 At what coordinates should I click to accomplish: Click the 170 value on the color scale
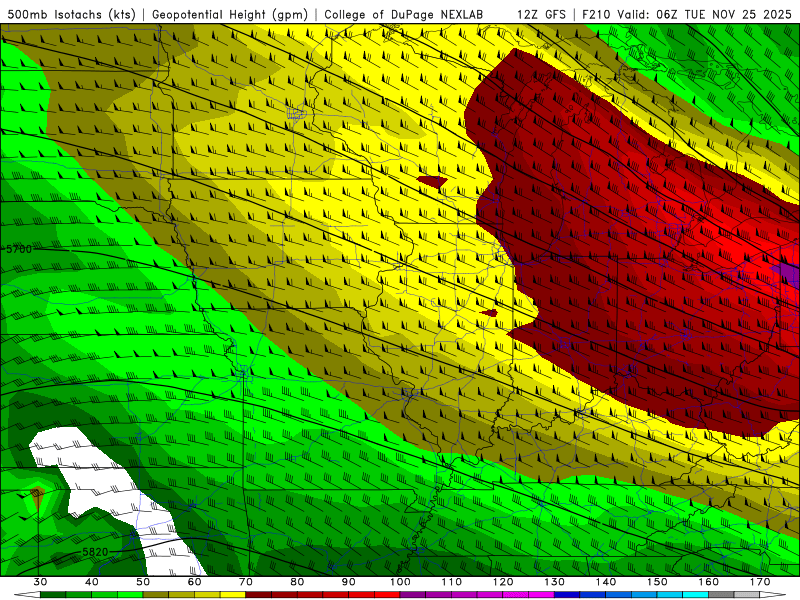pos(760,582)
